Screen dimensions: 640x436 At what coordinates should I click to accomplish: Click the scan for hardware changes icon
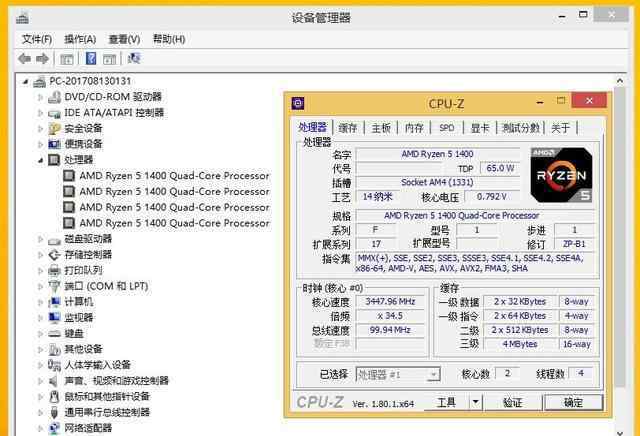point(134,58)
